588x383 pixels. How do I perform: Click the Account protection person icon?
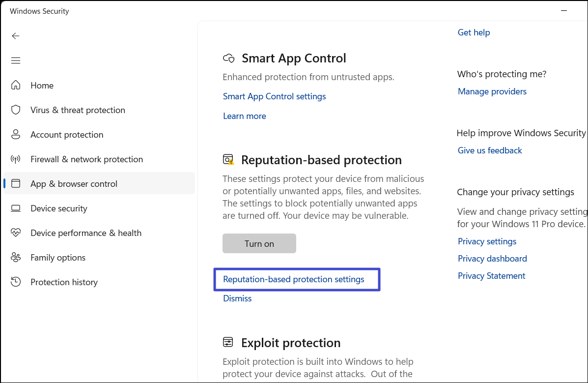point(16,134)
